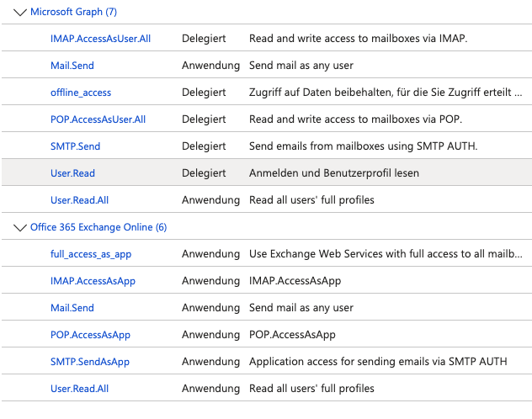Click 'Anwendung' in the Microsoft Graph User.Read.All row
This screenshot has height=419, width=532.
[x=211, y=200]
